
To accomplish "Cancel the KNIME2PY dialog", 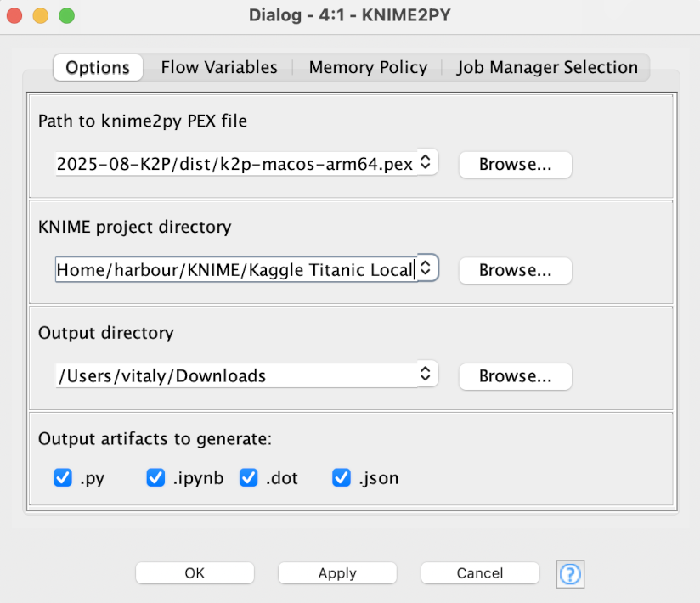I will pyautogui.click(x=480, y=572).
